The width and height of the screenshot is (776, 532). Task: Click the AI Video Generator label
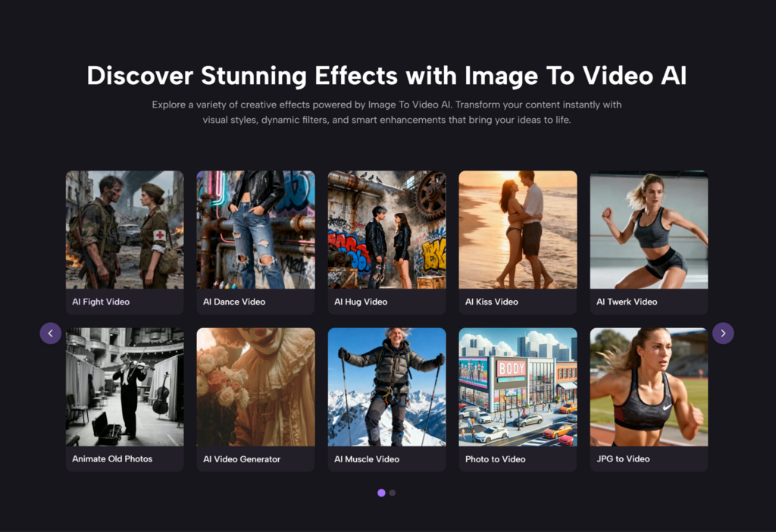[x=242, y=459]
